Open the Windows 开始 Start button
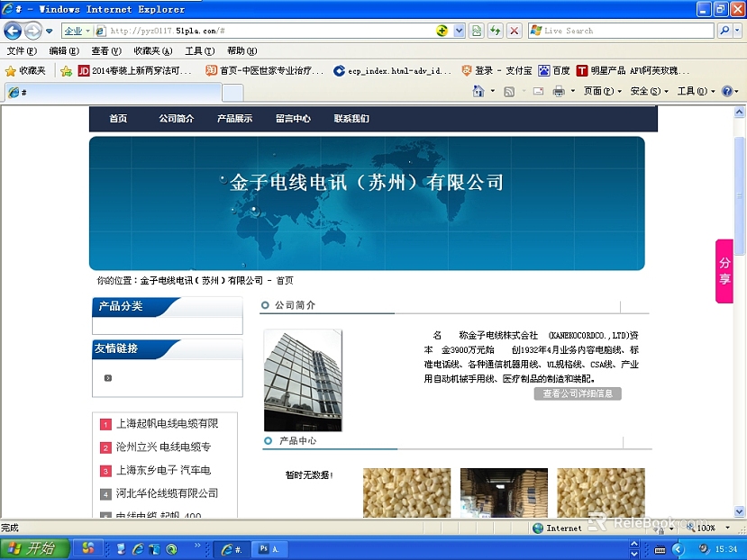 34,548
